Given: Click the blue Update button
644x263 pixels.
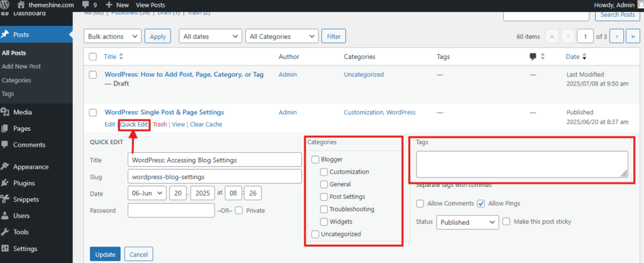Looking at the screenshot, I should point(105,254).
